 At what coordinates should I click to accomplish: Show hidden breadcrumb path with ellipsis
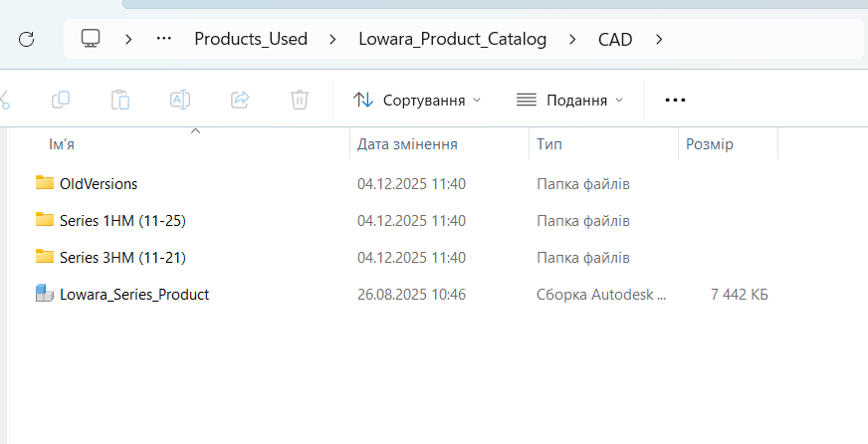164,39
